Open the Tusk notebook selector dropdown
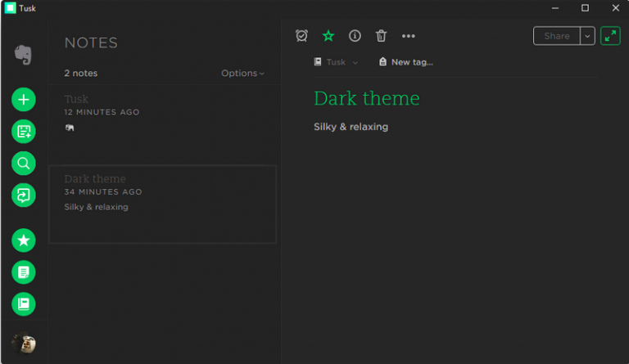The width and height of the screenshot is (629, 364). pyautogui.click(x=337, y=62)
